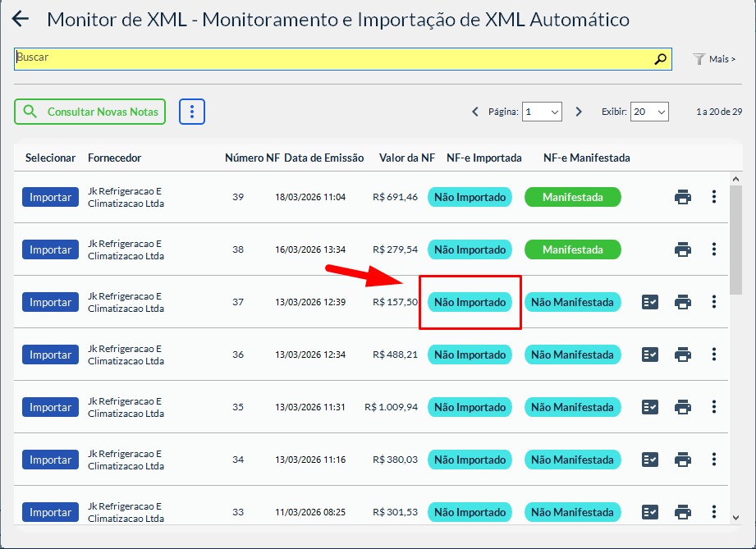Open the manifest checklist icon for invoice 37
Viewport: 756px width, 549px height.
(650, 302)
